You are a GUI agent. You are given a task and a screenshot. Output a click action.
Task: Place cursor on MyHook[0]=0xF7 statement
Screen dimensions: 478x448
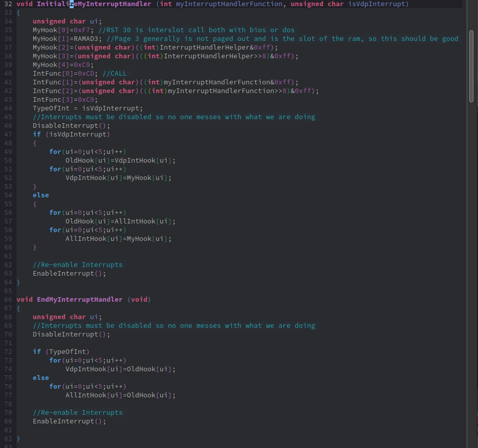pyautogui.click(x=63, y=30)
